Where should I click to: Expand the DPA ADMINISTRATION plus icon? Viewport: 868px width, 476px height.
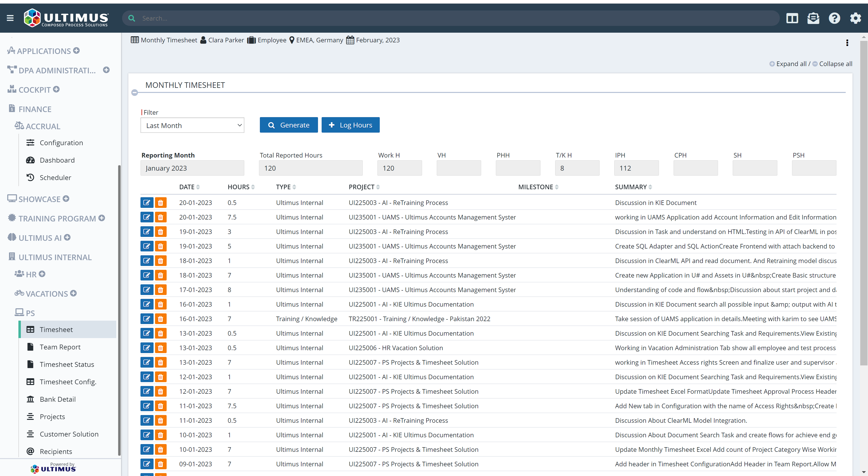106,70
